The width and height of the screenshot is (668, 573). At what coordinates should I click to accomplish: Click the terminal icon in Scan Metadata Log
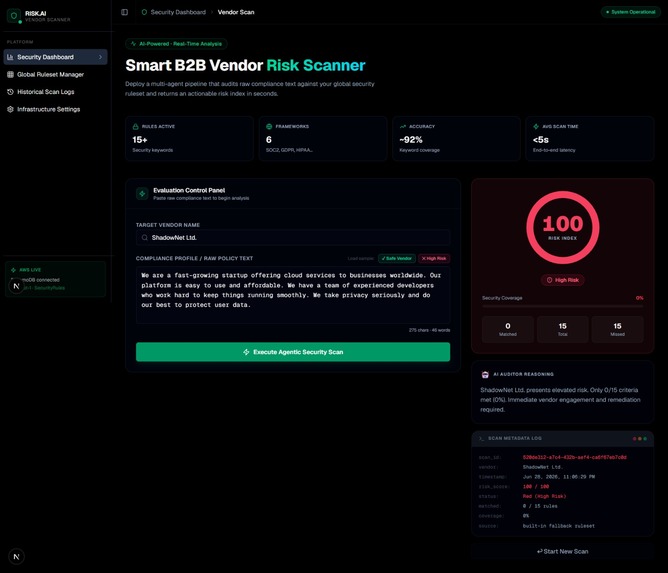coord(481,438)
